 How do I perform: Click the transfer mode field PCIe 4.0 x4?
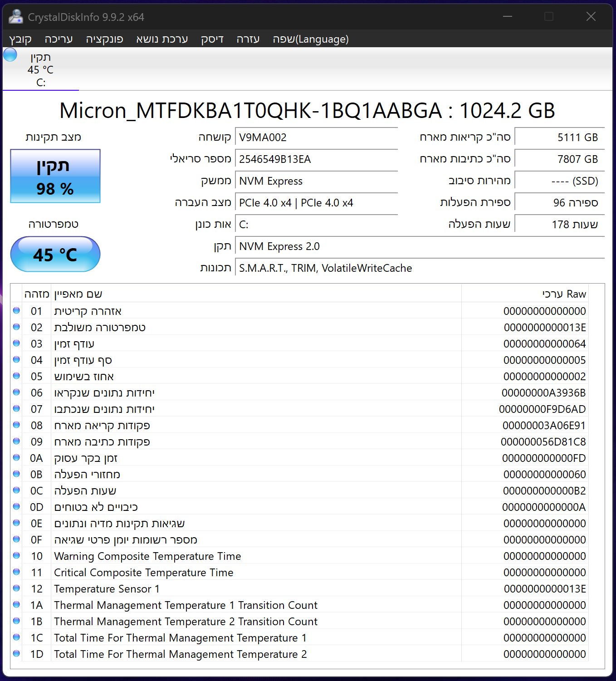click(317, 203)
